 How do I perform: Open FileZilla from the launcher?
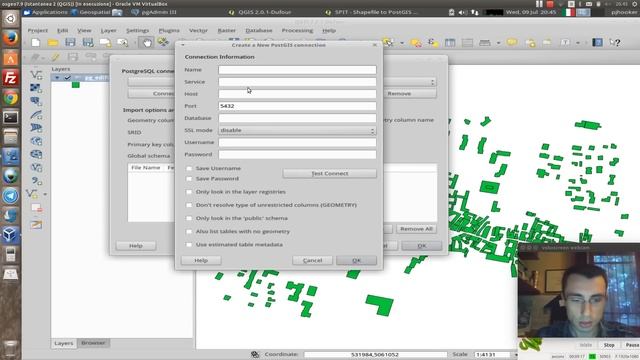[11, 78]
